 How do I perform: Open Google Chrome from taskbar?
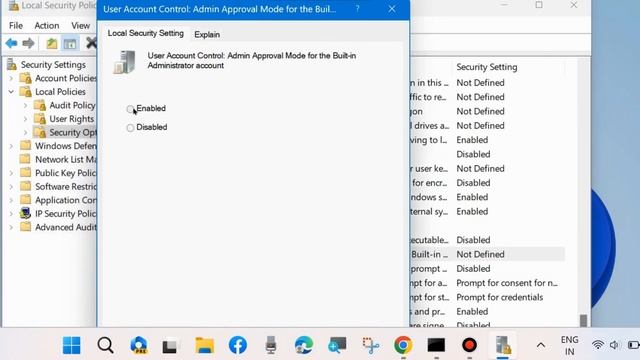403,345
